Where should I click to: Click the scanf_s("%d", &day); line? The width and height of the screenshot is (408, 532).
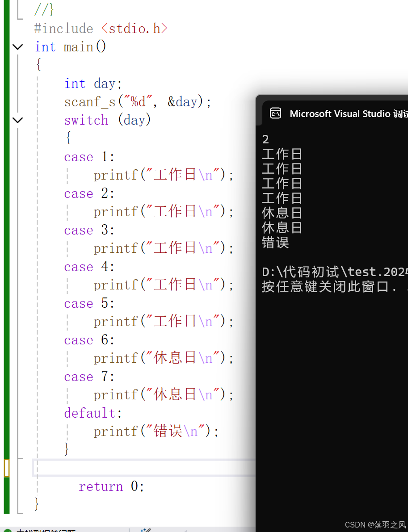[138, 102]
